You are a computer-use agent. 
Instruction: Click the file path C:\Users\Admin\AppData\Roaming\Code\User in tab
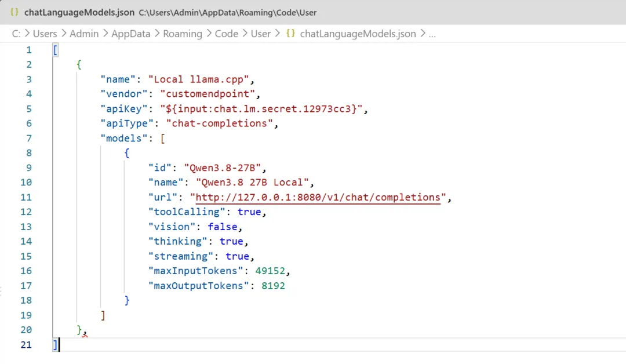(x=228, y=13)
